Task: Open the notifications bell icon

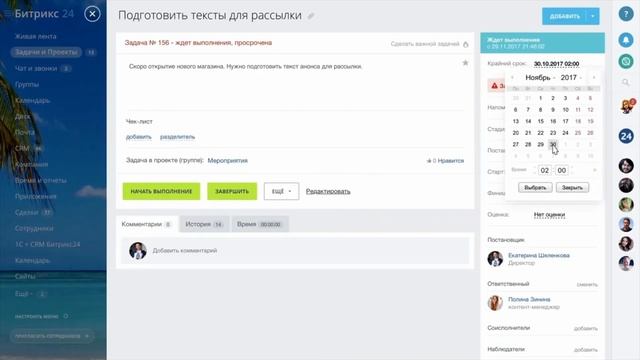Action: [x=626, y=40]
